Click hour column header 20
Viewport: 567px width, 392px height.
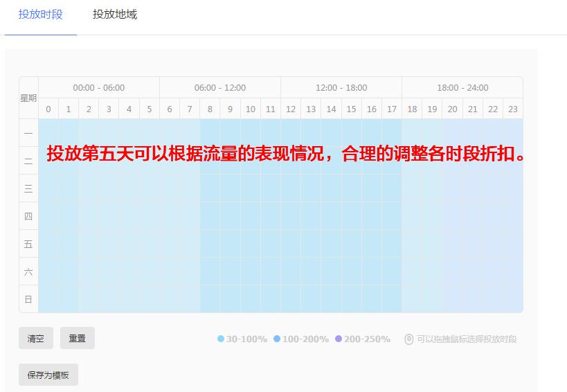pyautogui.click(x=452, y=109)
